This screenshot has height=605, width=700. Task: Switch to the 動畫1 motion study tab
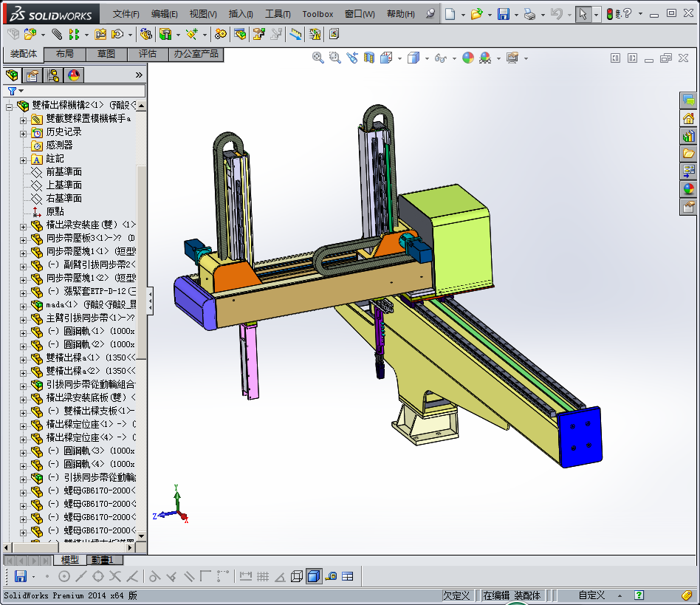coord(103,560)
